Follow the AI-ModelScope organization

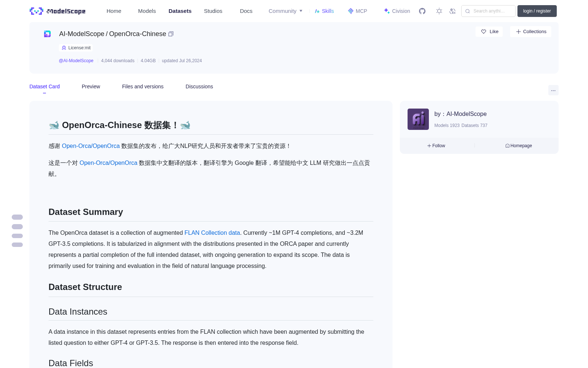(x=436, y=146)
